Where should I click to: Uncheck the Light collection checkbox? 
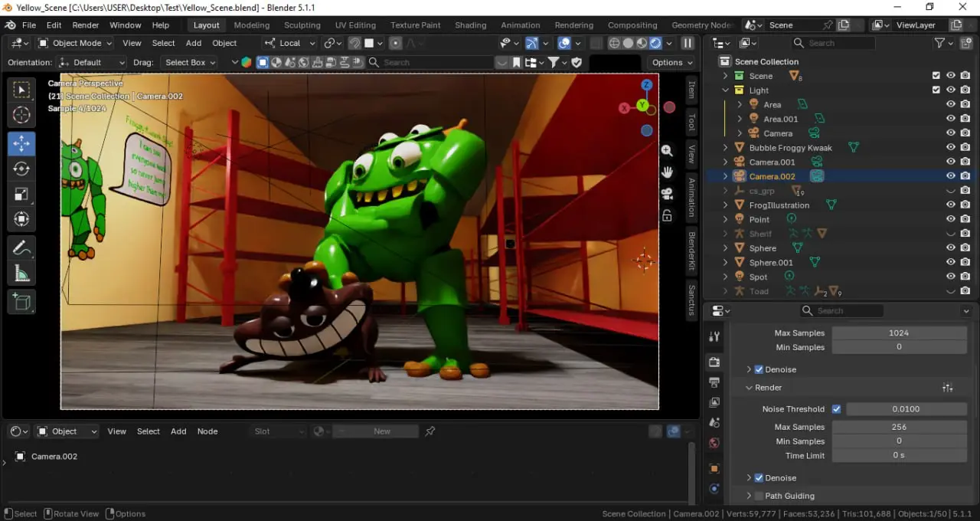tap(936, 90)
